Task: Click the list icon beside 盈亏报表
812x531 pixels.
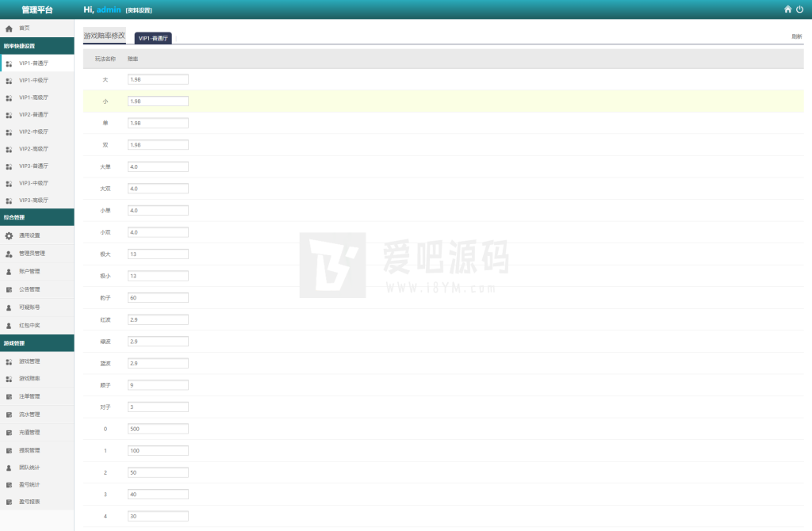Action: [9, 502]
